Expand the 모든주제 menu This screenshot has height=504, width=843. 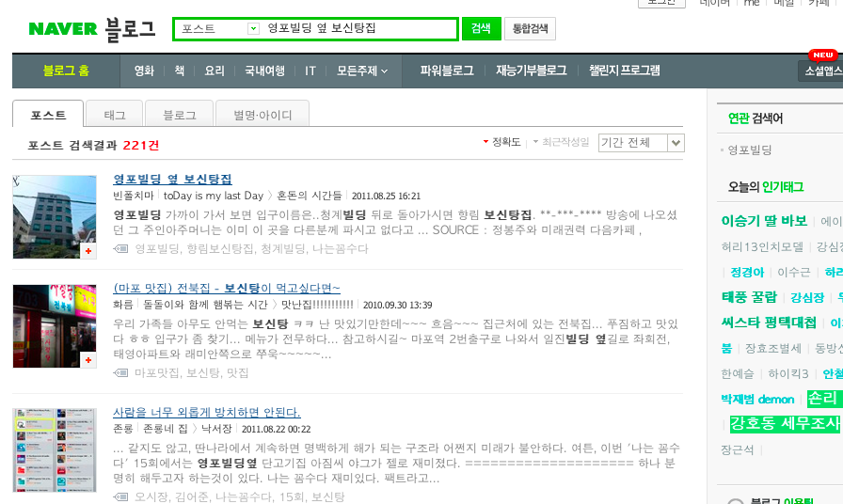click(x=362, y=71)
